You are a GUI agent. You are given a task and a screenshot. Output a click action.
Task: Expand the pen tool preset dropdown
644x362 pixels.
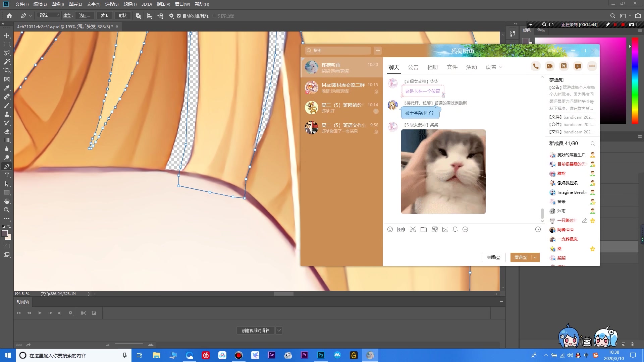pos(30,16)
